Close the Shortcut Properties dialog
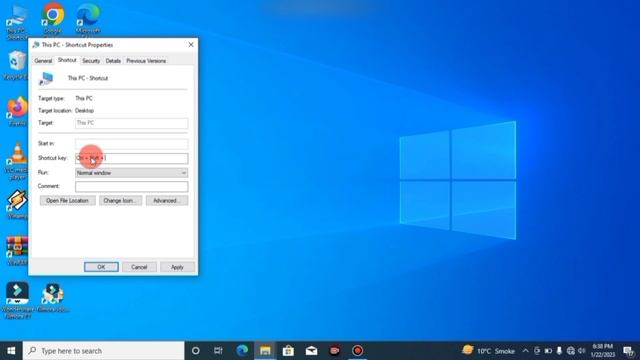Viewport: 640px width, 360px height. click(x=191, y=45)
